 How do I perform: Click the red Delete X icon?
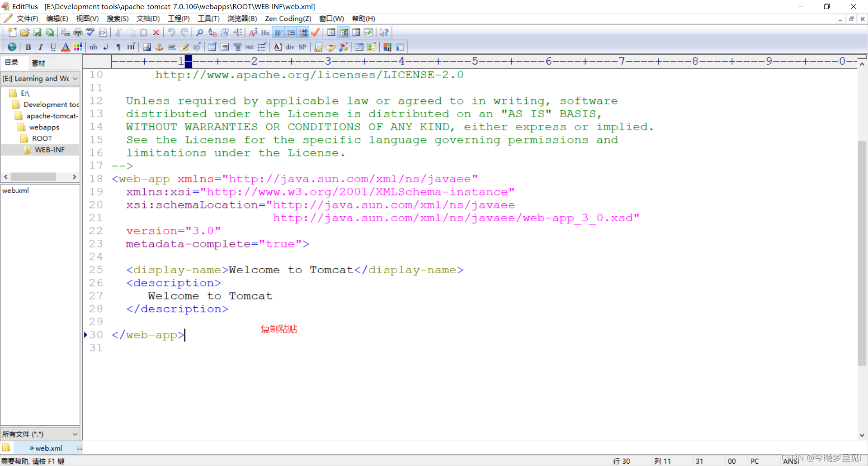(156, 33)
